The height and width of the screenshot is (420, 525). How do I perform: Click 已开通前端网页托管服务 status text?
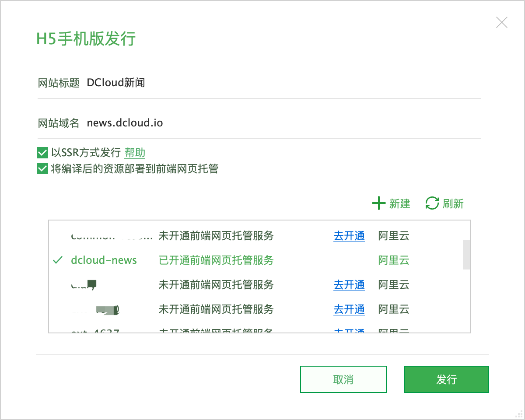click(216, 260)
